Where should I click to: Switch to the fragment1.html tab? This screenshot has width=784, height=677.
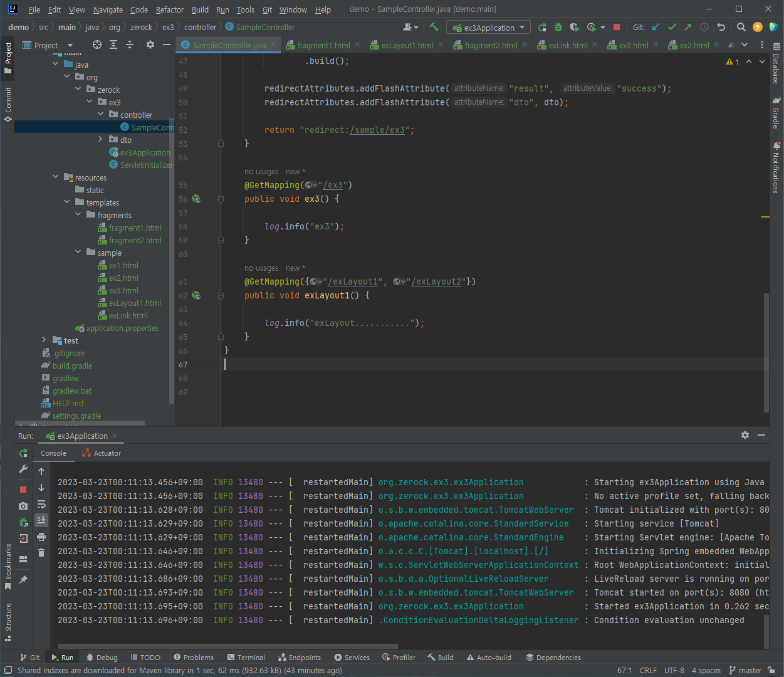coord(323,45)
